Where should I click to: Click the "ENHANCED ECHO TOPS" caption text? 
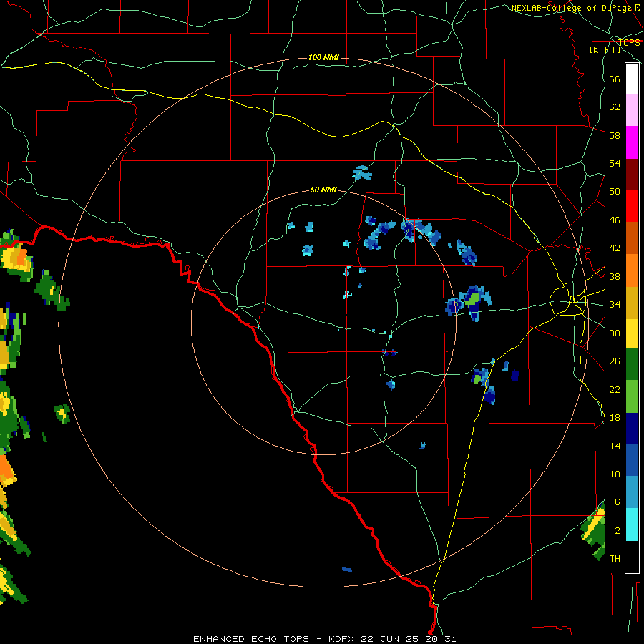[251, 639]
